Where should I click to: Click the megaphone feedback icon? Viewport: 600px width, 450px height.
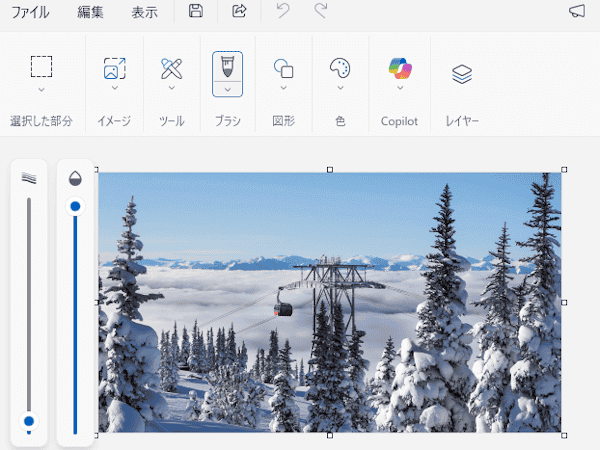click(x=577, y=11)
